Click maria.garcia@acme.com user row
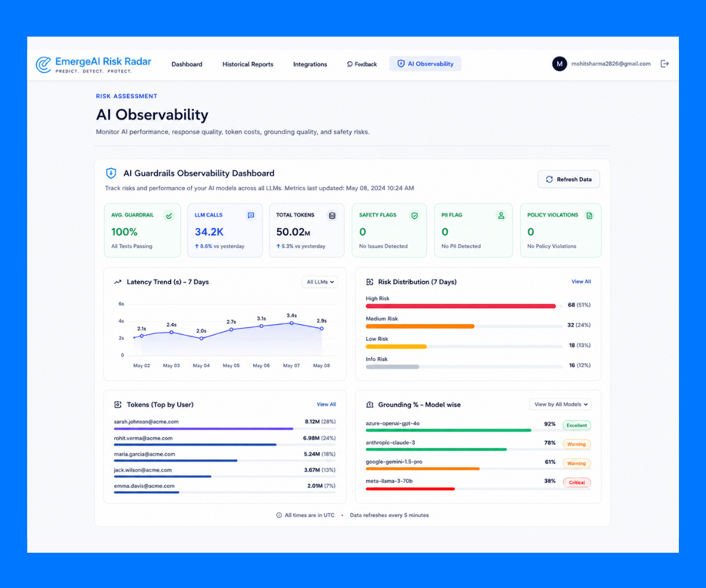 (225, 456)
